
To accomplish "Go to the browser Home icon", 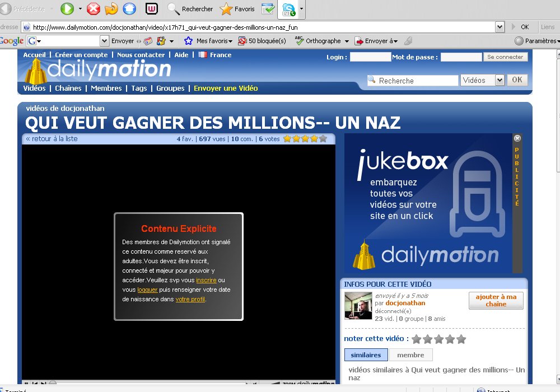I will click(129, 9).
